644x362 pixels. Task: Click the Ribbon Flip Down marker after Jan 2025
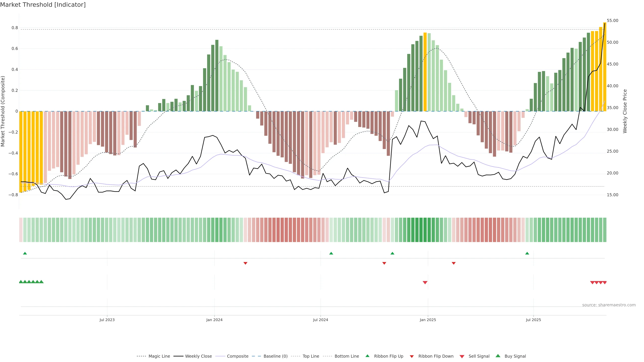coord(453,263)
